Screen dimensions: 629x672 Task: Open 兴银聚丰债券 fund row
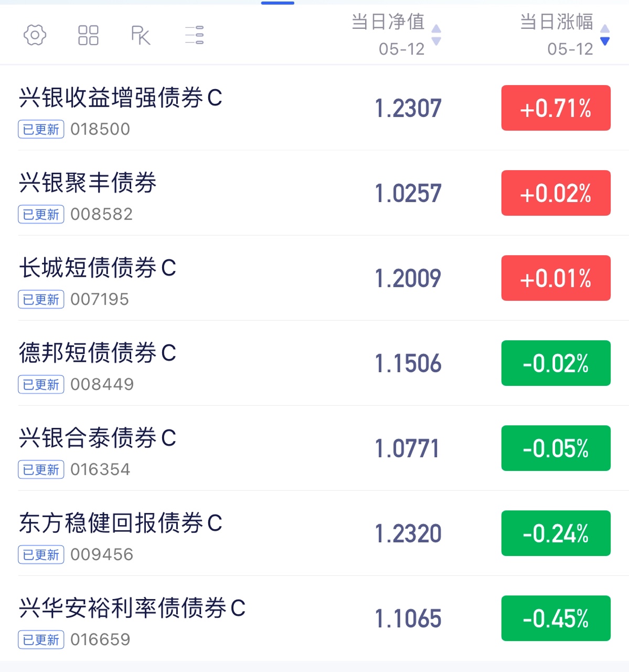[314, 193]
